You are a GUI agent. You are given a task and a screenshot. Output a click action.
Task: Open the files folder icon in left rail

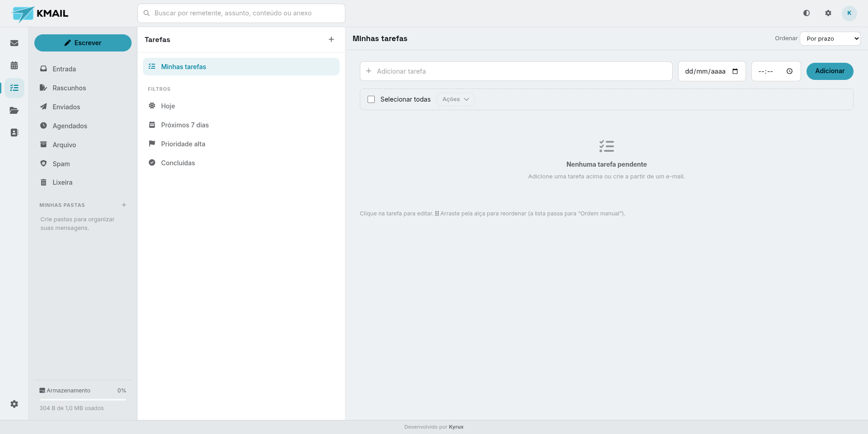(x=14, y=111)
